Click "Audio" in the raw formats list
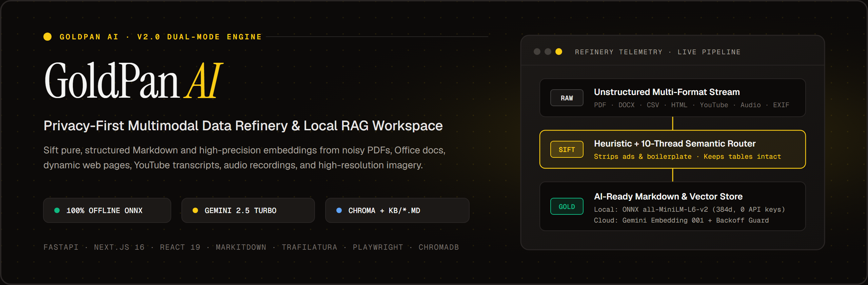The image size is (868, 285). click(x=751, y=105)
